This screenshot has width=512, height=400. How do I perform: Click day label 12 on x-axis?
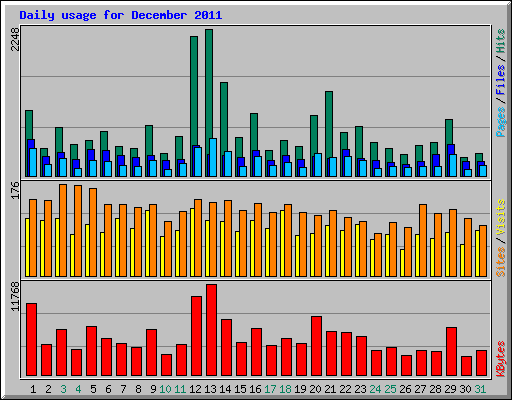pos(195,389)
